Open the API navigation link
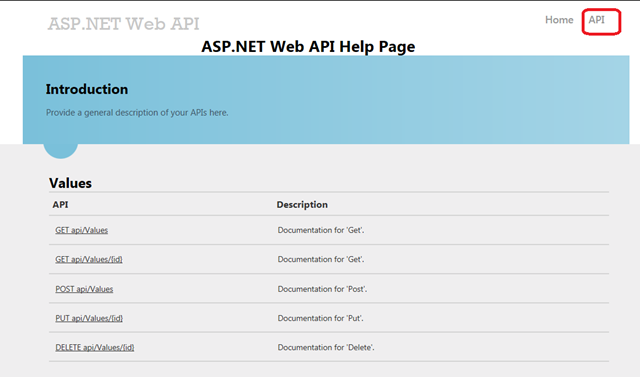Viewport: 640px width, 377px height. (596, 20)
